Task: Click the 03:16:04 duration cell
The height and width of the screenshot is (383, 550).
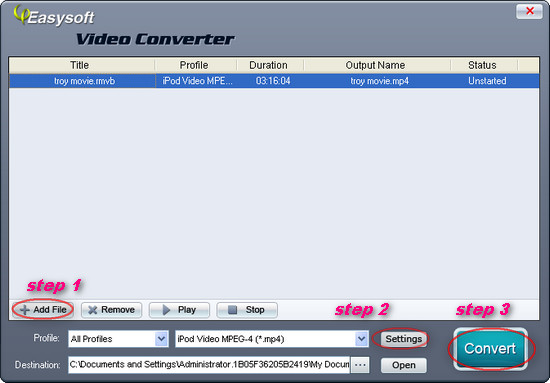Action: coord(273,81)
